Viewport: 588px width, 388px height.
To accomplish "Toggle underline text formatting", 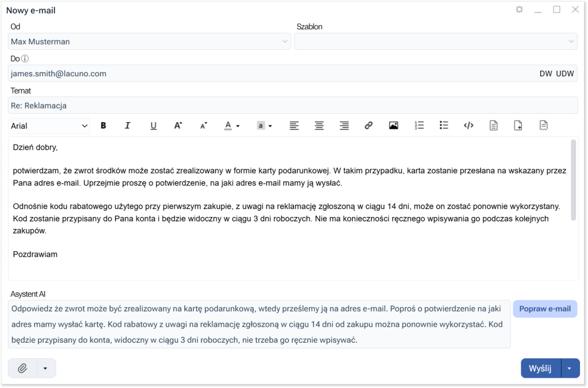I will click(153, 126).
